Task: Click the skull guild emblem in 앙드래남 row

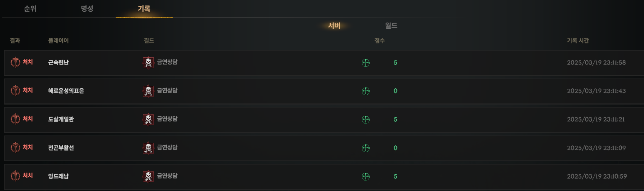Action: tap(148, 176)
